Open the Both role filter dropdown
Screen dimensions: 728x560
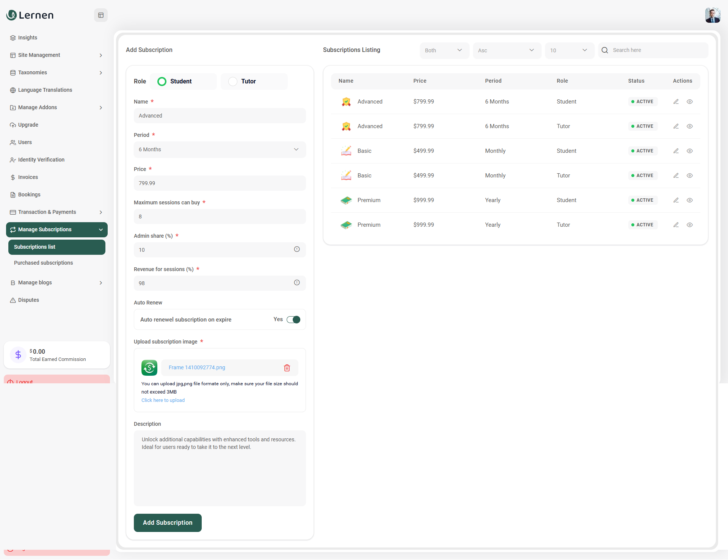click(444, 50)
